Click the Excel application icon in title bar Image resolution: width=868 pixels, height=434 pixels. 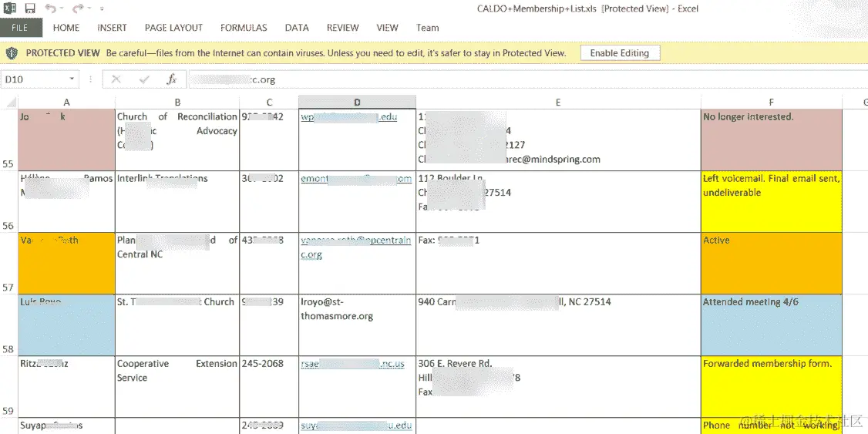coord(10,8)
